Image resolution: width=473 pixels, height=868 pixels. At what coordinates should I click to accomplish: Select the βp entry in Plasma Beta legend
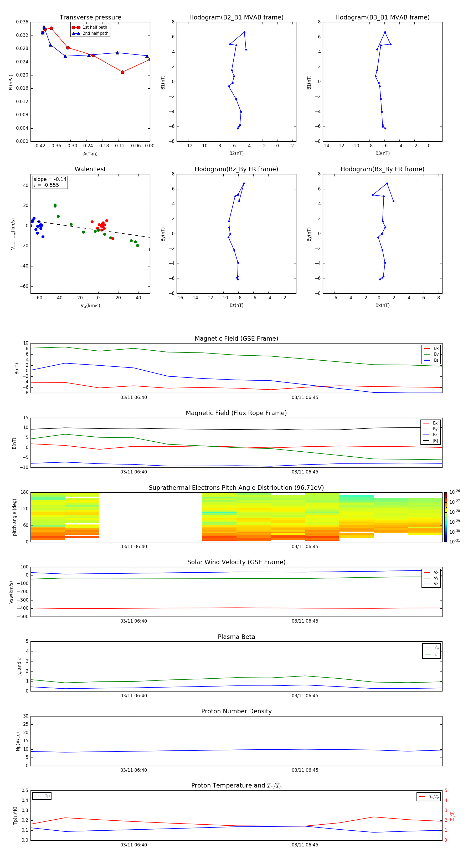coord(431,647)
